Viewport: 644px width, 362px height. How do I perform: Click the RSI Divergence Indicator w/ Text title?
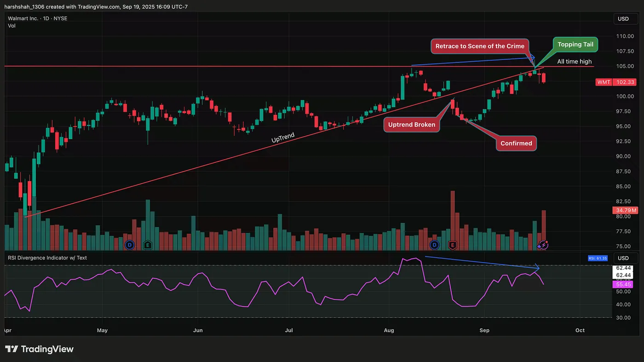pos(47,258)
